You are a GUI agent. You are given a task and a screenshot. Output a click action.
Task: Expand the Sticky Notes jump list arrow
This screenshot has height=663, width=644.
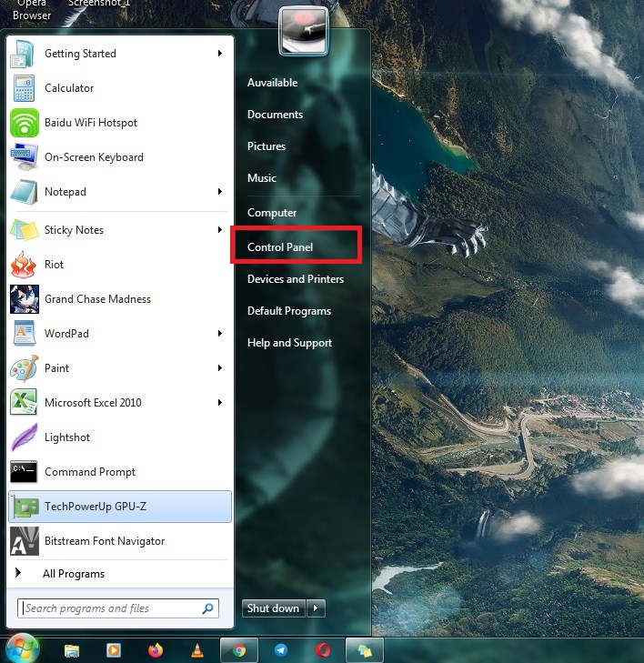tap(220, 229)
